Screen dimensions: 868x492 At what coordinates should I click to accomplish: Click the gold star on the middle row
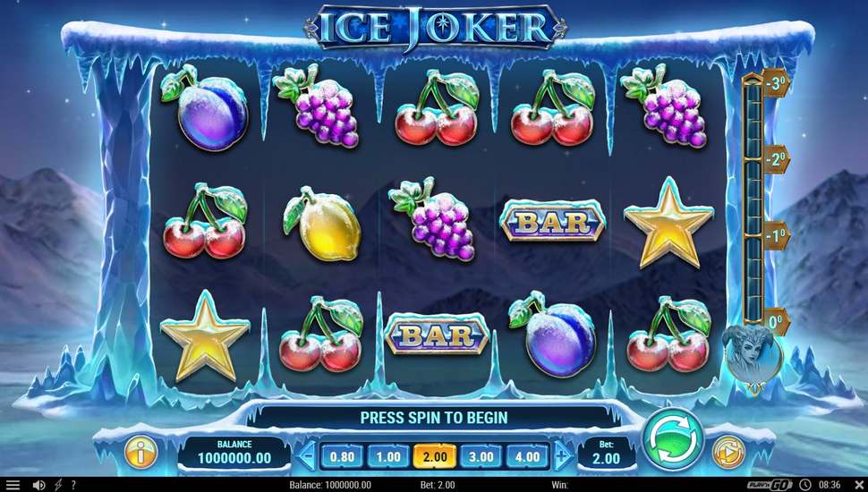pyautogui.click(x=668, y=223)
